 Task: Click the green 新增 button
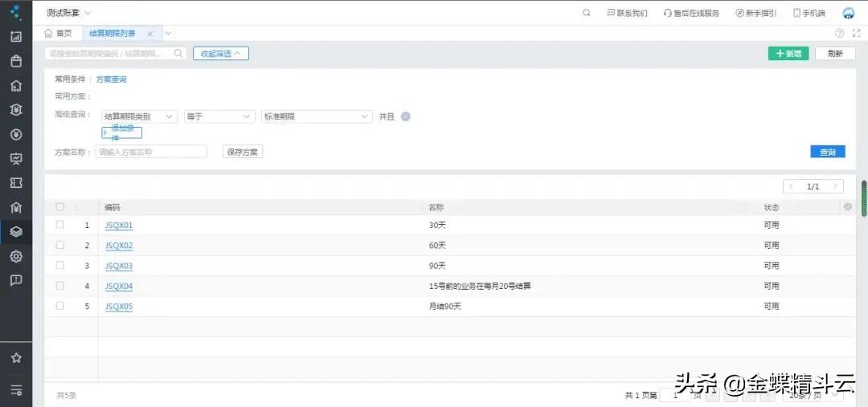(x=788, y=54)
